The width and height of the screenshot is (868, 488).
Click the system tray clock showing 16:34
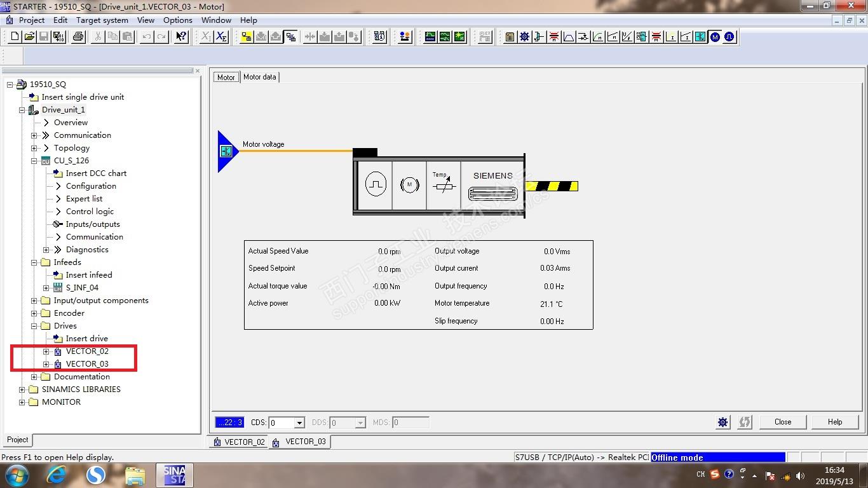click(x=834, y=470)
